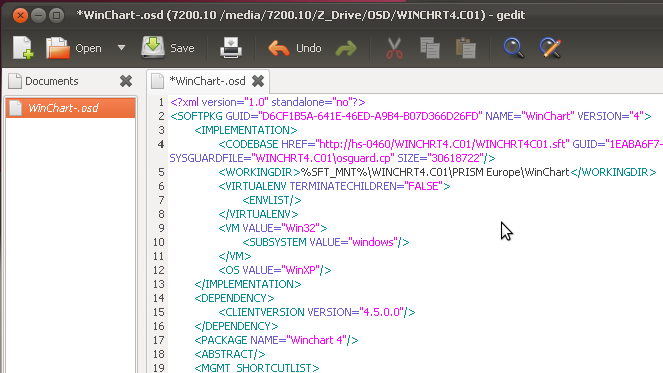This screenshot has width=663, height=373.
Task: Click the Open button label
Action: click(x=88, y=48)
